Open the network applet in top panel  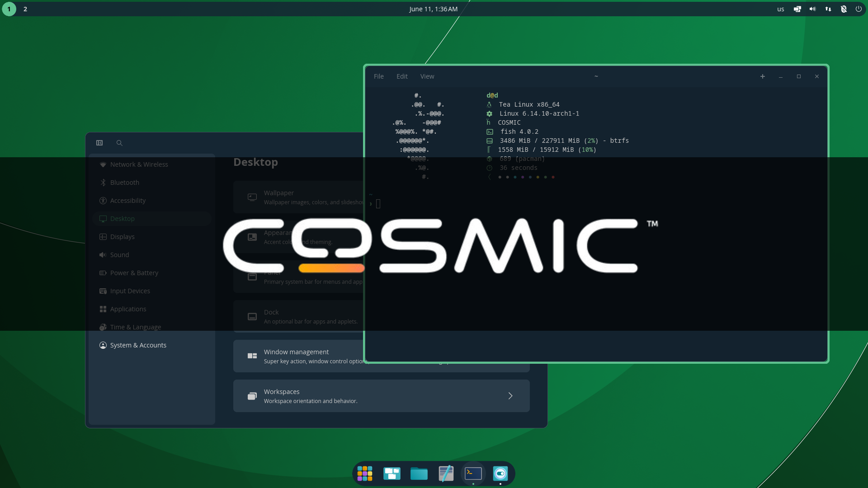point(828,9)
